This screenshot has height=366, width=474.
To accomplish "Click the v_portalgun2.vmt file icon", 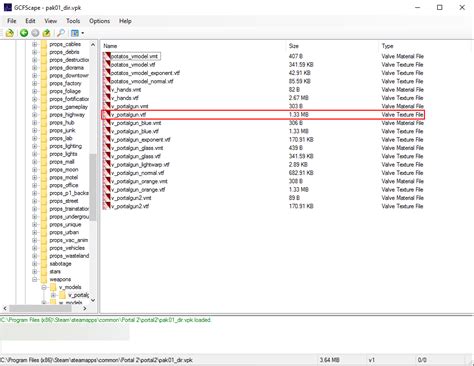I will pos(107,198).
